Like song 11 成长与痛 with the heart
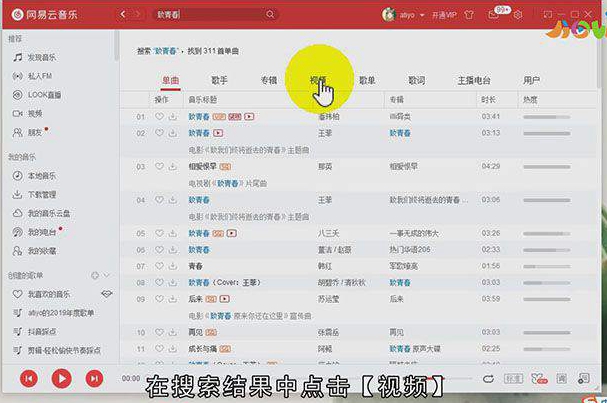Screen dimensions: 607x403 pyautogui.click(x=159, y=349)
